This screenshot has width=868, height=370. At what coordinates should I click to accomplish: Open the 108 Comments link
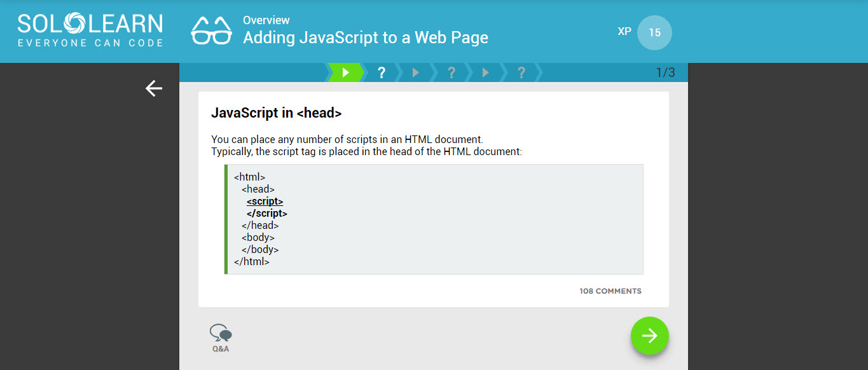point(610,291)
